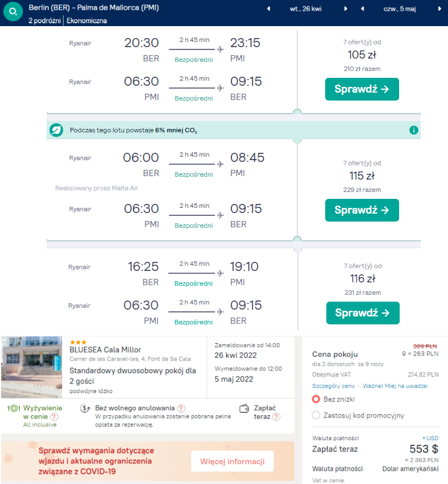This screenshot has height=484, width=448.
Task: Click the green eco leaf icon
Action: (x=56, y=130)
